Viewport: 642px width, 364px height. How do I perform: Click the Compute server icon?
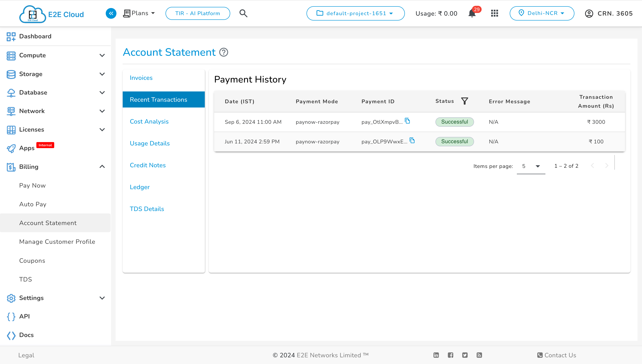(11, 56)
